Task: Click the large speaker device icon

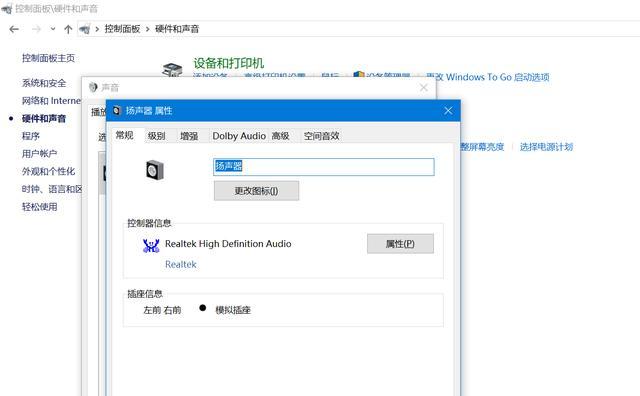Action: (x=155, y=170)
